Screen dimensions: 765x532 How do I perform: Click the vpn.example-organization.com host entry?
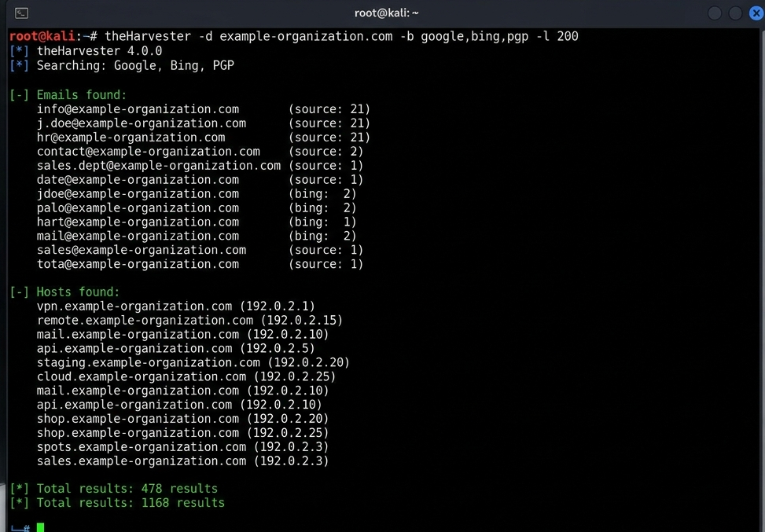tap(134, 306)
